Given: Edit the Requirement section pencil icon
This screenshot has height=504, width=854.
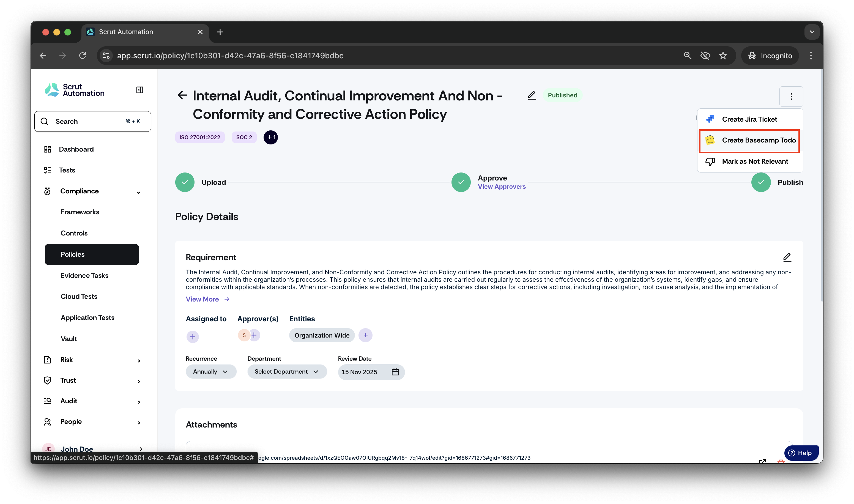Looking at the screenshot, I should [787, 258].
